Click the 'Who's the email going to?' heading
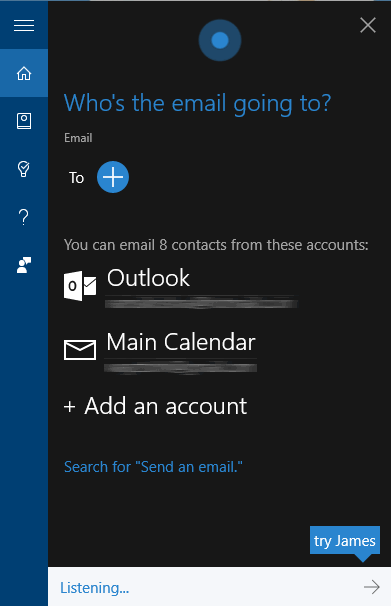 click(197, 104)
